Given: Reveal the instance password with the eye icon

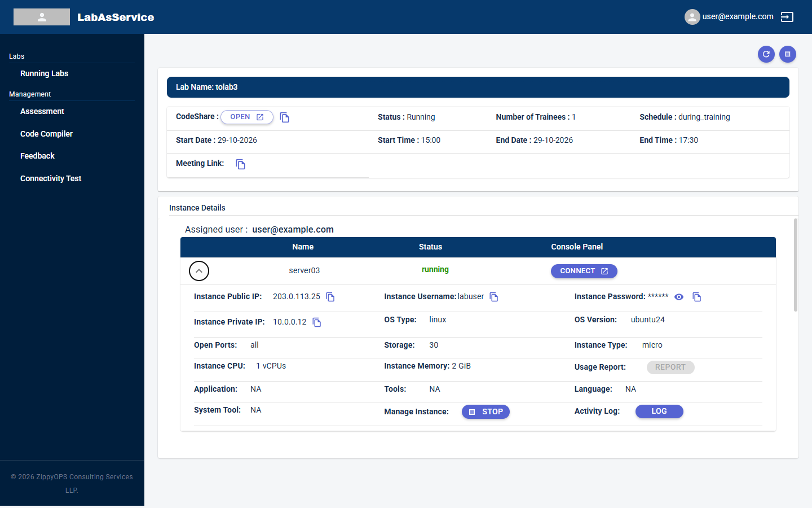Looking at the screenshot, I should pyautogui.click(x=679, y=297).
